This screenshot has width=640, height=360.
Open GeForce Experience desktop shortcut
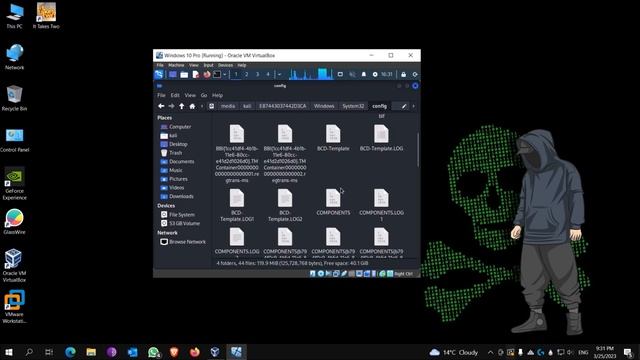point(14,184)
